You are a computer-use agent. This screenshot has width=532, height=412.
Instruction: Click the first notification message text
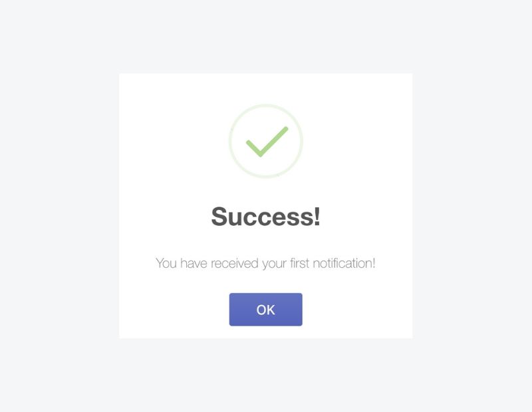point(265,263)
